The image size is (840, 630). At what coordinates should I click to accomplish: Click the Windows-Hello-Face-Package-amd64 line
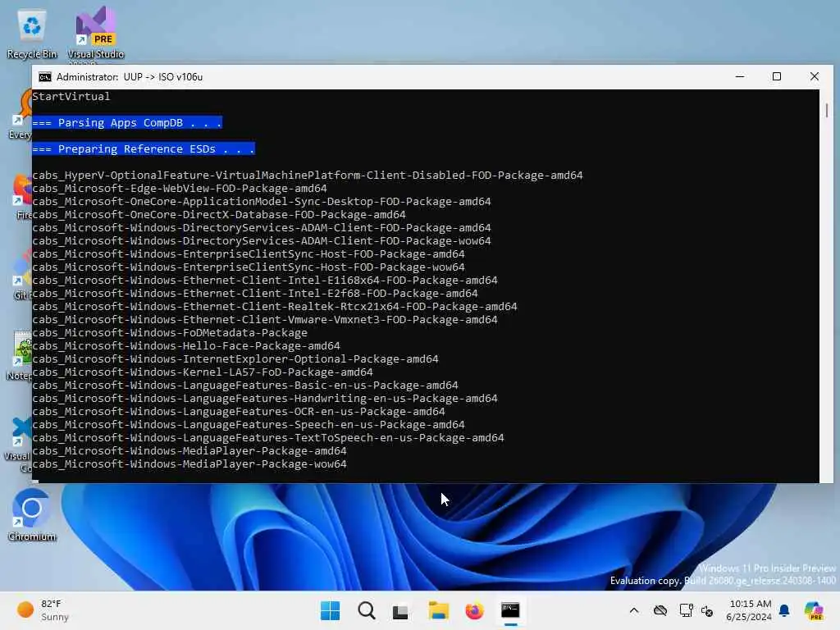point(186,346)
